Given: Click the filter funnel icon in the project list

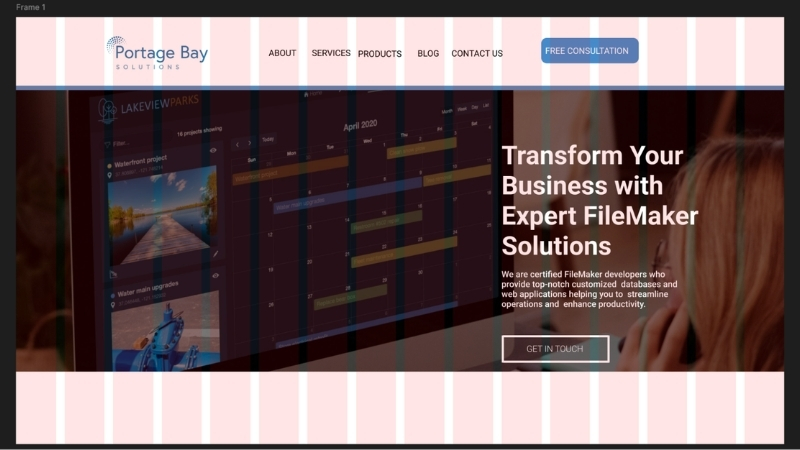Looking at the screenshot, I should click(108, 143).
